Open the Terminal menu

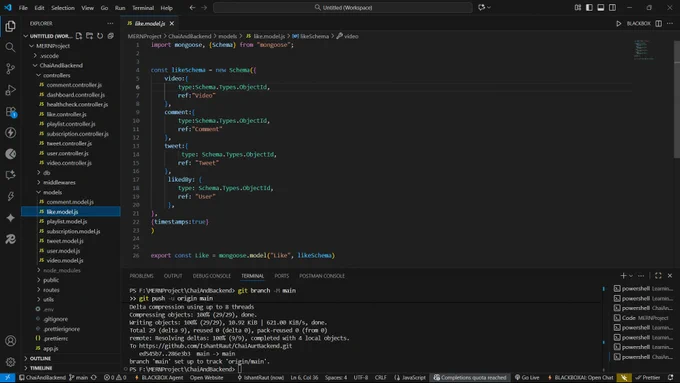(x=143, y=8)
